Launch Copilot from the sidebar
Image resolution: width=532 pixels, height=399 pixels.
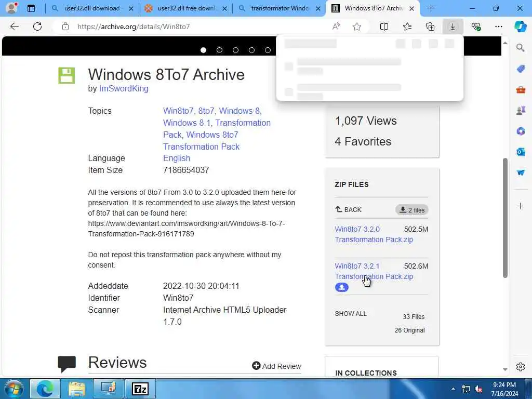click(x=520, y=26)
